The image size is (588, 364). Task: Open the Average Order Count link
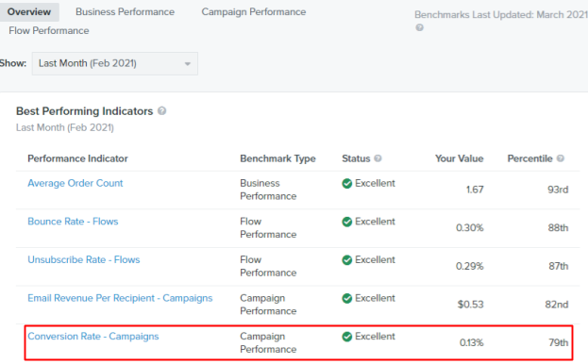click(x=75, y=183)
